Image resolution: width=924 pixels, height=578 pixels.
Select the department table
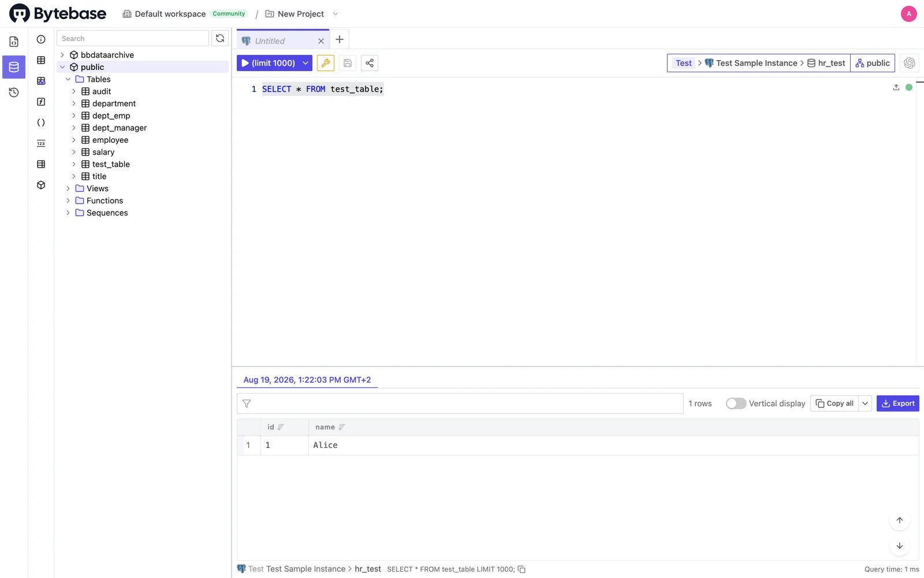114,103
